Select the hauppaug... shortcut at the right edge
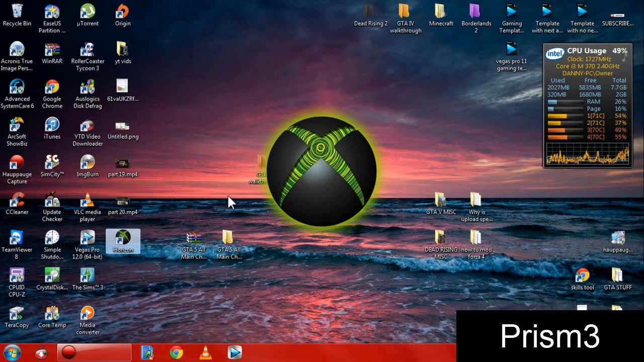The width and height of the screenshot is (644, 362). [x=617, y=241]
